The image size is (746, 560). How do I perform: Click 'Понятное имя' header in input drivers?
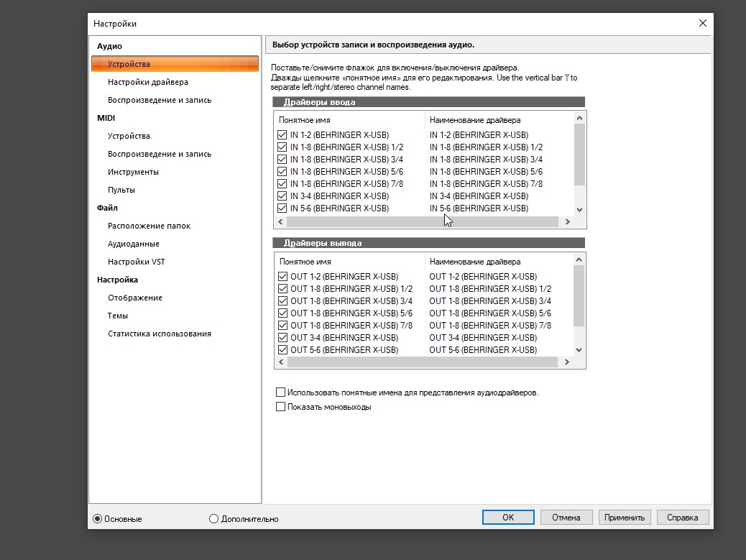point(305,120)
